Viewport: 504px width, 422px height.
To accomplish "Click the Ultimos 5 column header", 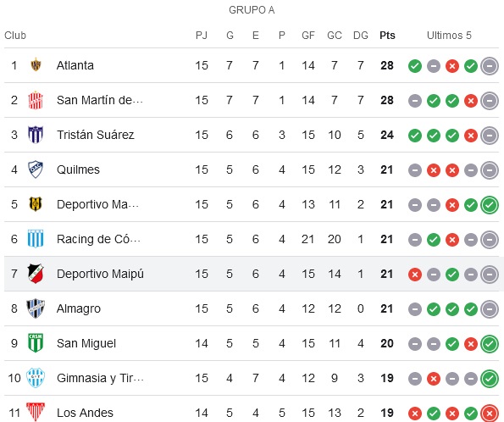I will tap(449, 36).
